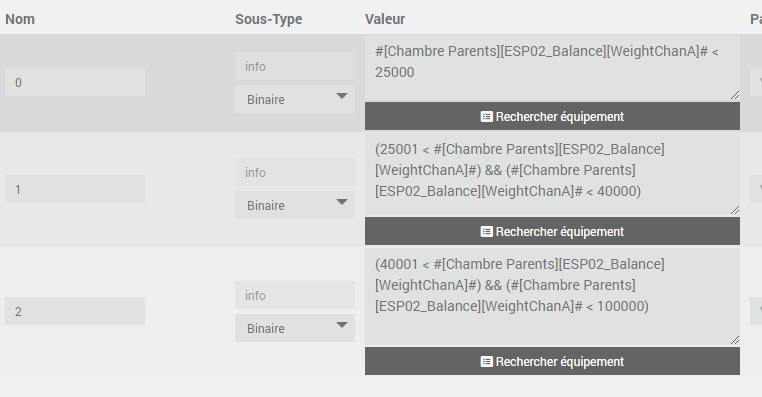762x397 pixels.
Task: Click list icon on first Rechercher équipement button
Action: (x=486, y=117)
